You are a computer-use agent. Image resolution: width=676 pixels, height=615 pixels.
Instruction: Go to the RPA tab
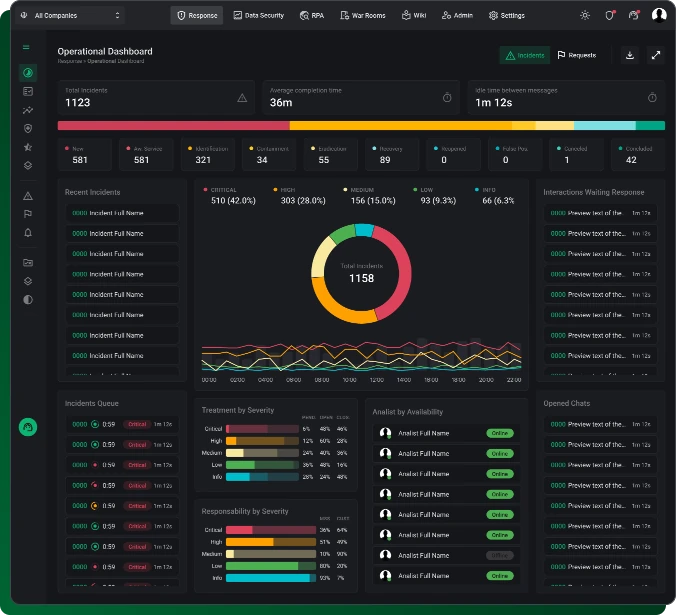click(x=312, y=16)
